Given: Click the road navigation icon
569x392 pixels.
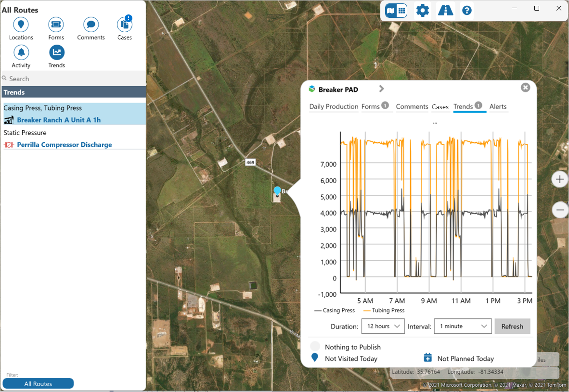Looking at the screenshot, I should (445, 11).
